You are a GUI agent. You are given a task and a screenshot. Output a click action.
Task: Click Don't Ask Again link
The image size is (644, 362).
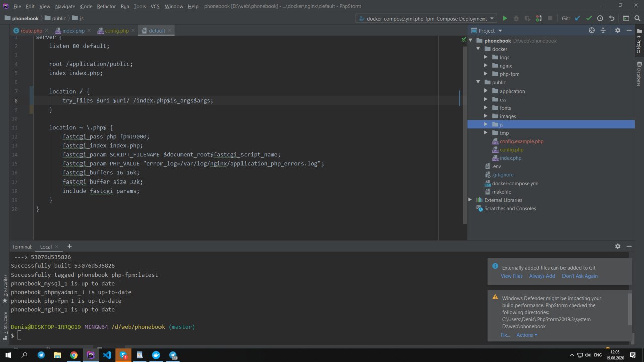pyautogui.click(x=580, y=276)
